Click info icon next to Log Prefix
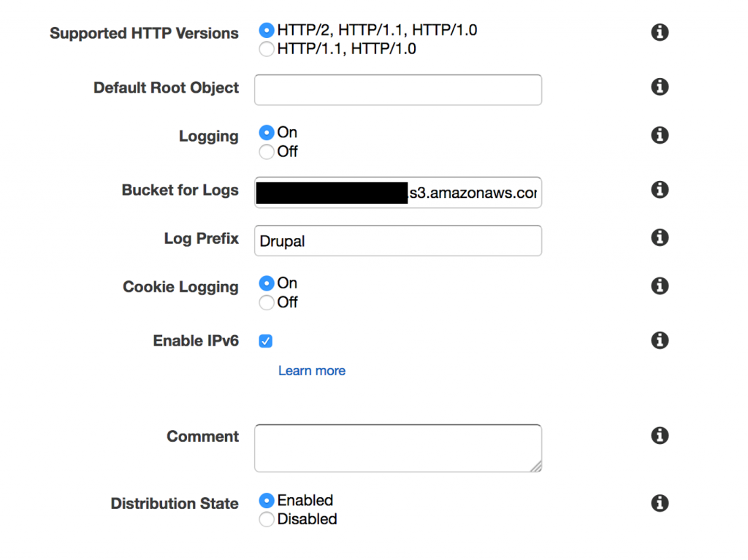This screenshot has height=560, width=748. point(660,237)
